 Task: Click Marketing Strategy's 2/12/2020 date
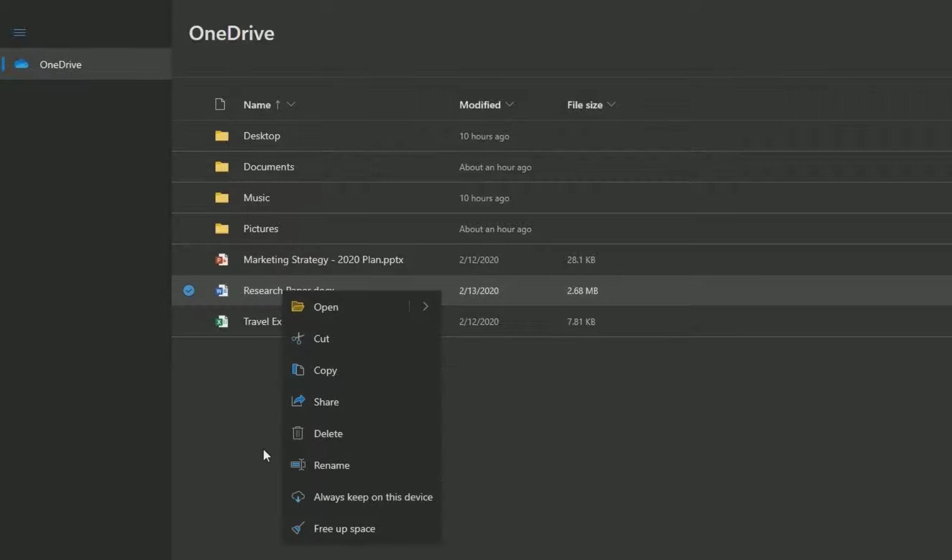479,260
